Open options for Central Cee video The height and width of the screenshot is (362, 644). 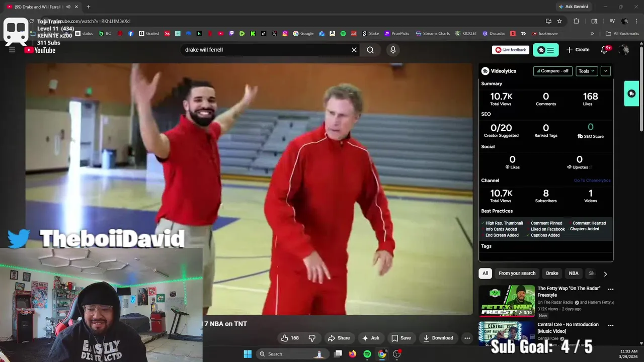point(611,325)
